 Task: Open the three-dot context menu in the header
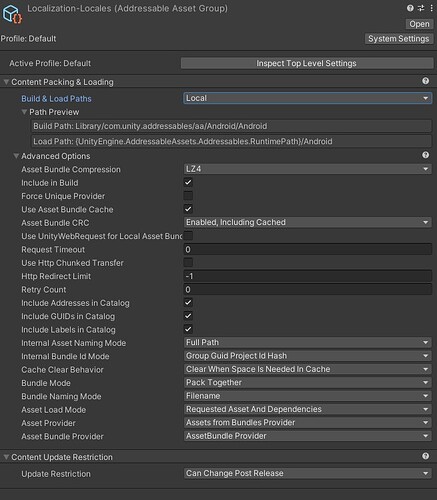(x=431, y=8)
